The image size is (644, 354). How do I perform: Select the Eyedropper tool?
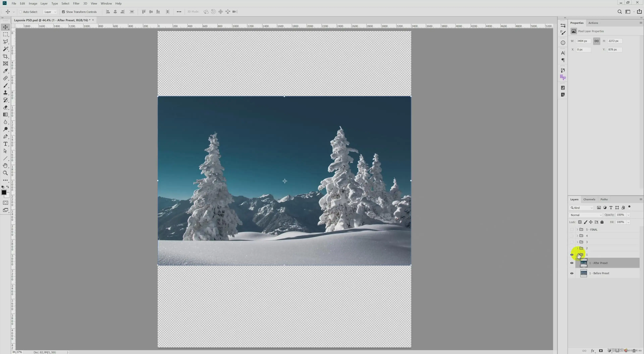pos(5,71)
